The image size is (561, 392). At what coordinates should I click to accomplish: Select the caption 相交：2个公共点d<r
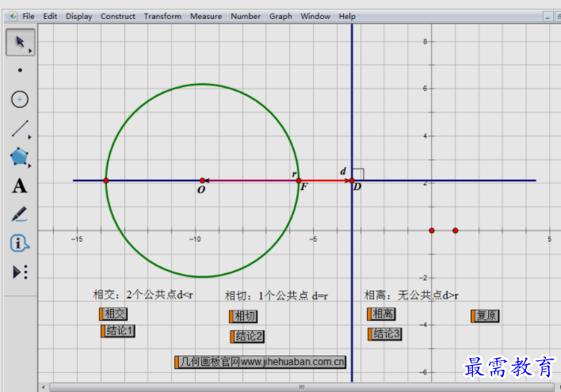143,295
